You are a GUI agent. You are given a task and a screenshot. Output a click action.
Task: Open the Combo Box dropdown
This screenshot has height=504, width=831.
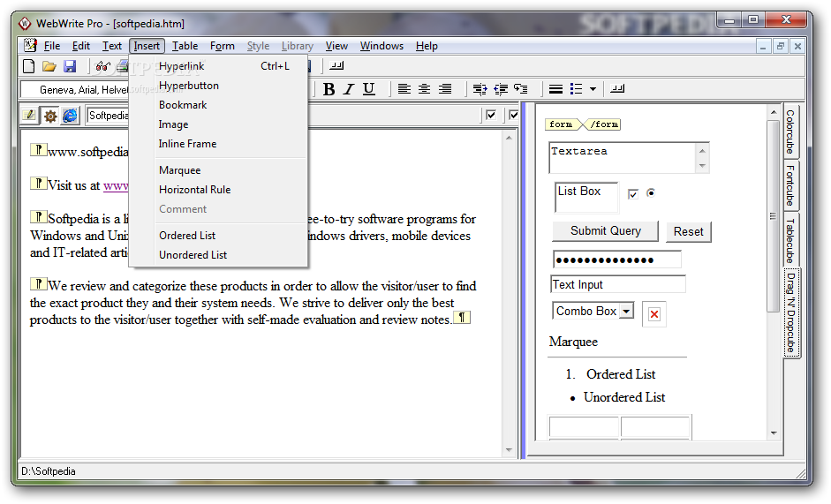[x=626, y=311]
